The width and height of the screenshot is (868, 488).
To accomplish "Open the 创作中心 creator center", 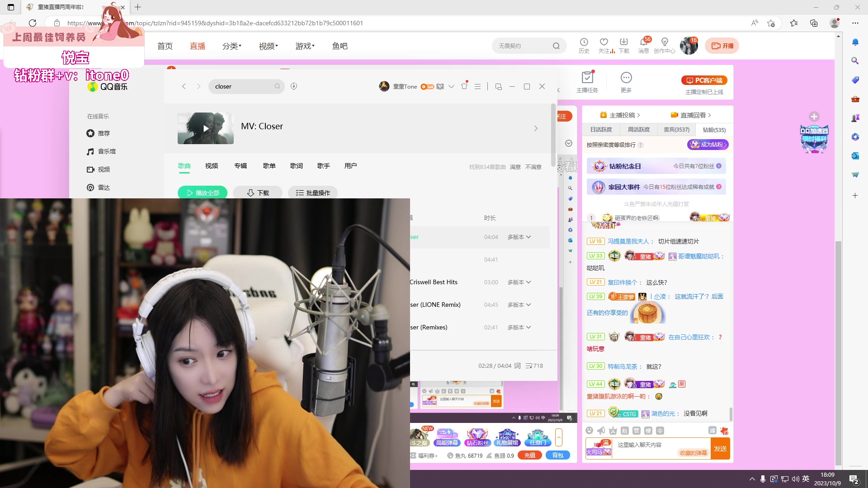I will tap(664, 45).
